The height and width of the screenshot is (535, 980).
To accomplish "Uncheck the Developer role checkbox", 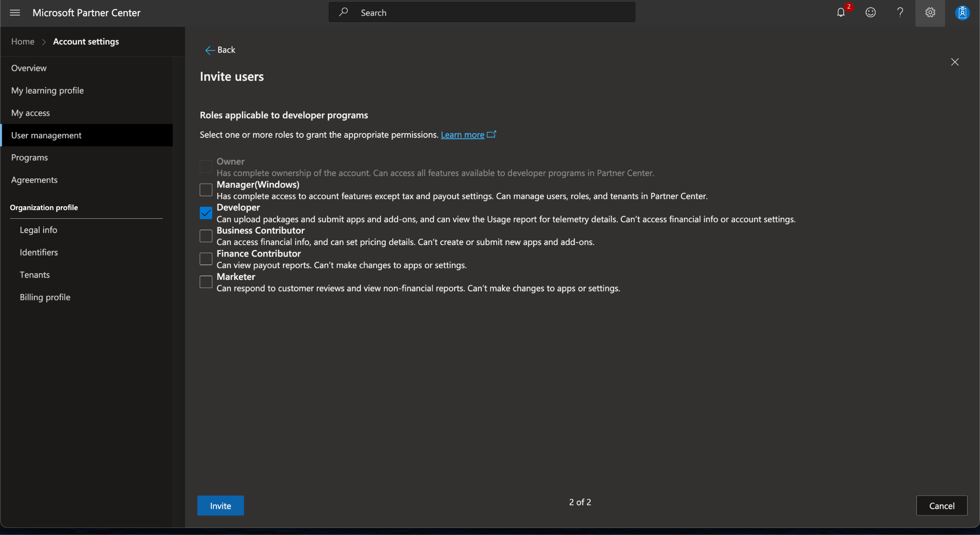I will (x=206, y=213).
